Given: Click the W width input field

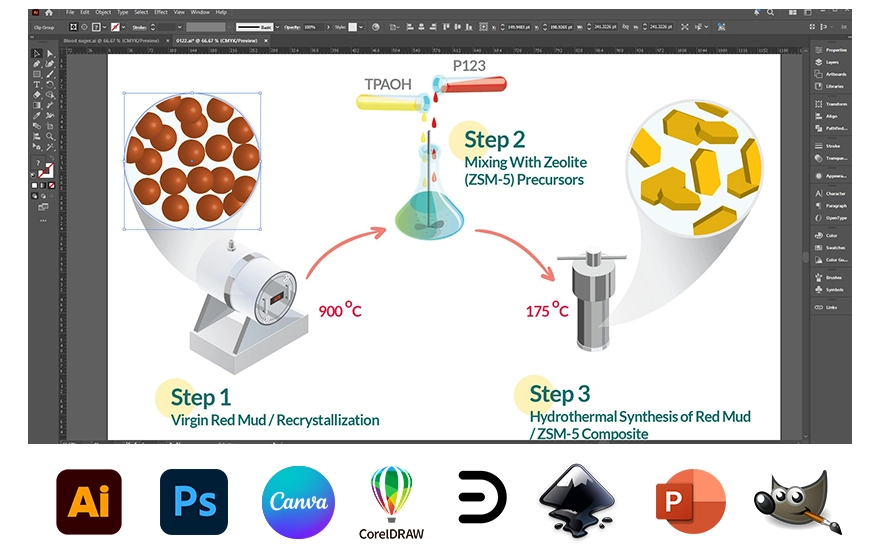Looking at the screenshot, I should pos(606,26).
